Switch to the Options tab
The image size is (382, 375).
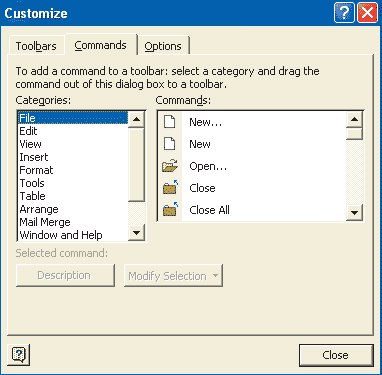(x=163, y=46)
